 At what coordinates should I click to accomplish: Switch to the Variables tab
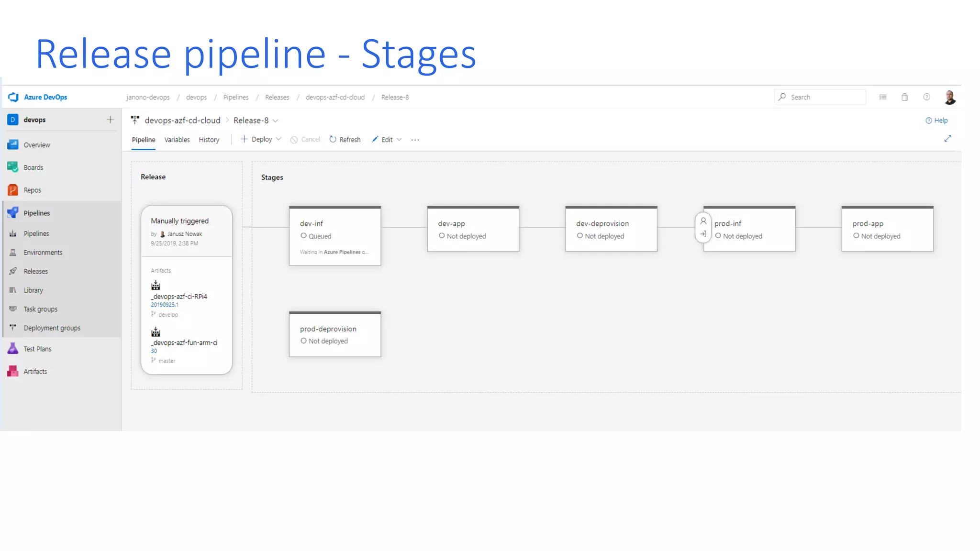point(177,140)
